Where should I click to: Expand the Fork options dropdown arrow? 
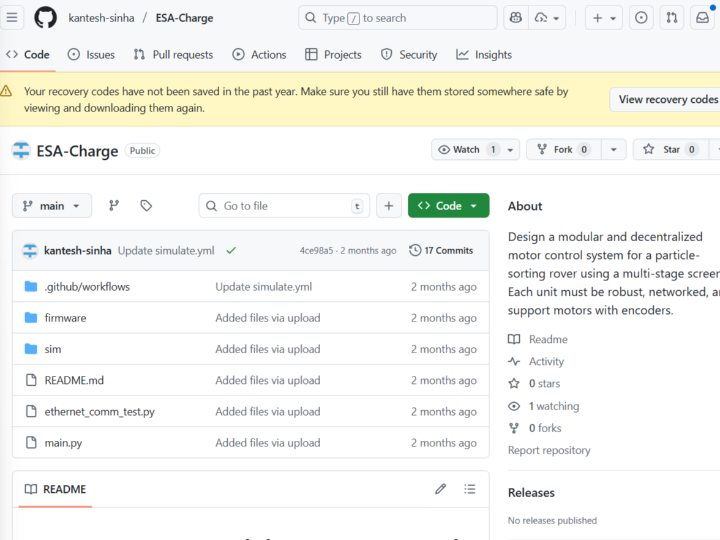click(613, 150)
